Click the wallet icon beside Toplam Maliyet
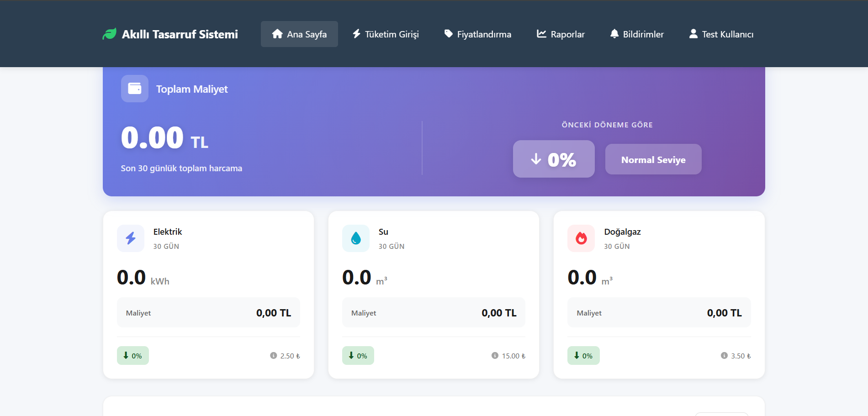 coord(135,89)
